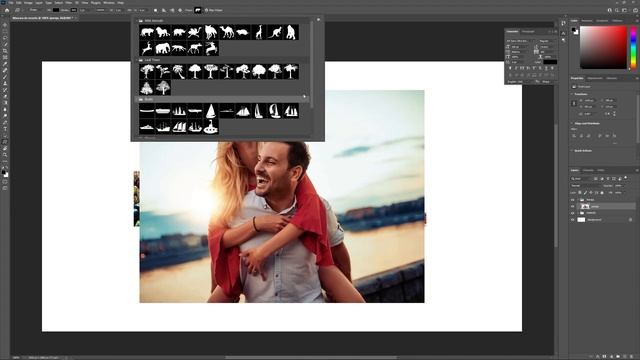Hide the topmost layer group
640x360 pixels.
[572, 200]
